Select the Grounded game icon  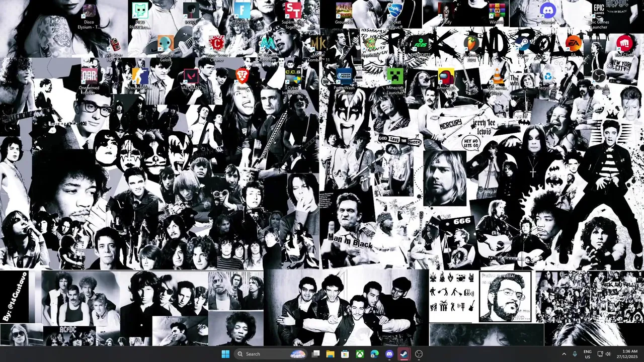pyautogui.click(x=344, y=13)
